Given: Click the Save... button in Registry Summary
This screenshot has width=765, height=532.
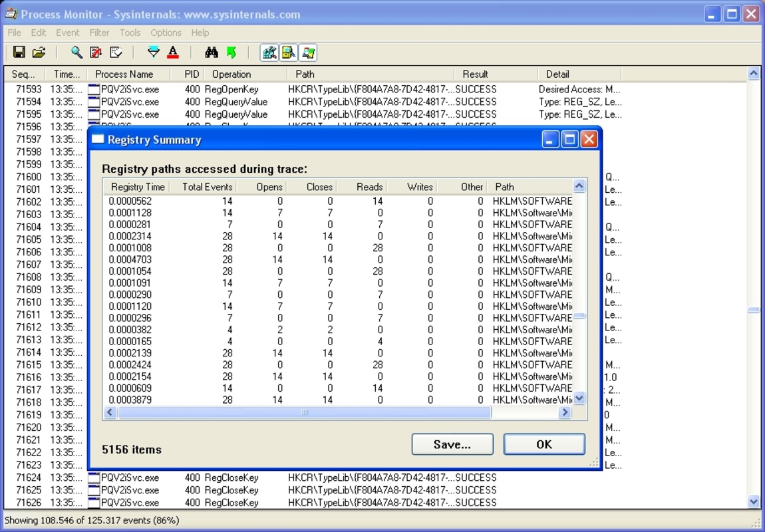Looking at the screenshot, I should tap(452, 444).
